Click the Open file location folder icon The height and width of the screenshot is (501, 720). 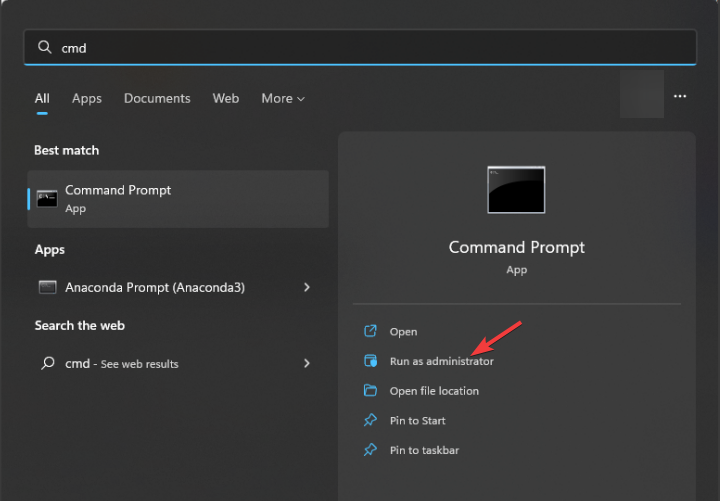370,391
